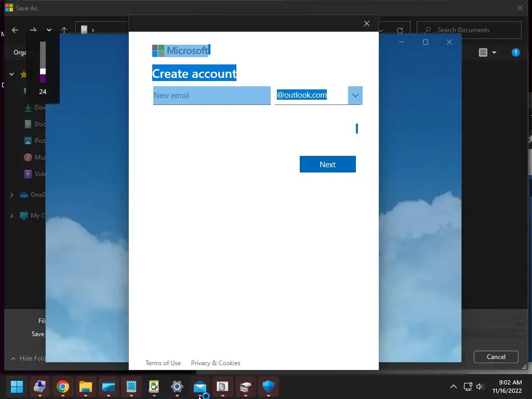Close the Create account dialog
The width and height of the screenshot is (532, 399).
pyautogui.click(x=367, y=23)
